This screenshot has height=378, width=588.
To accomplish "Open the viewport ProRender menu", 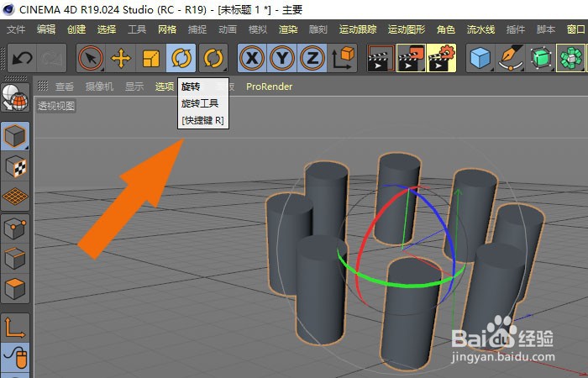I will coord(270,87).
